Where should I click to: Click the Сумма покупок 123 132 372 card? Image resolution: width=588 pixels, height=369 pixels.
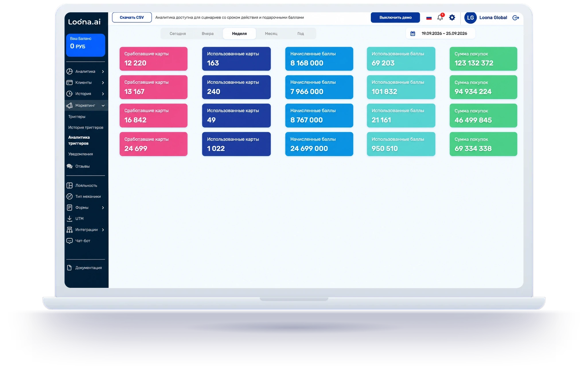(x=483, y=59)
